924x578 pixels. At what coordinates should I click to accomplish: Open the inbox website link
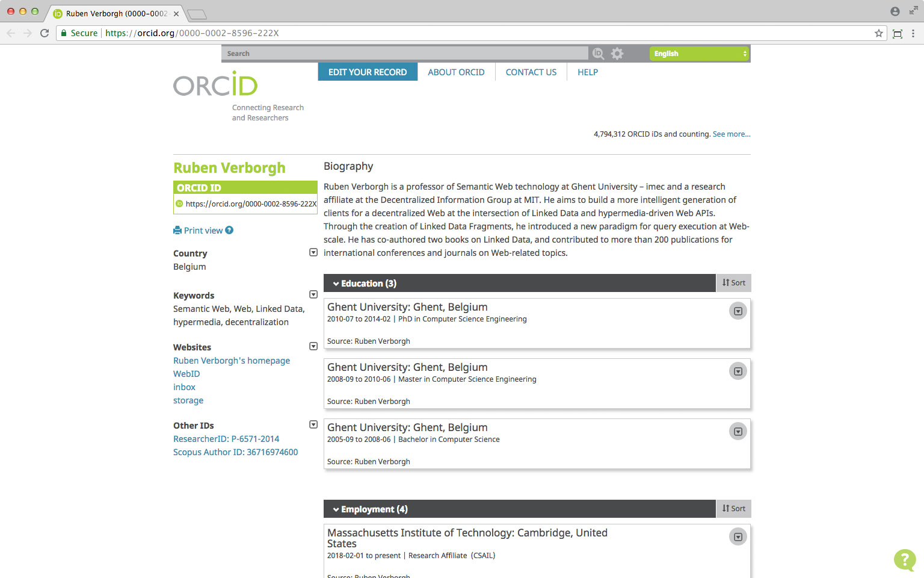(184, 387)
